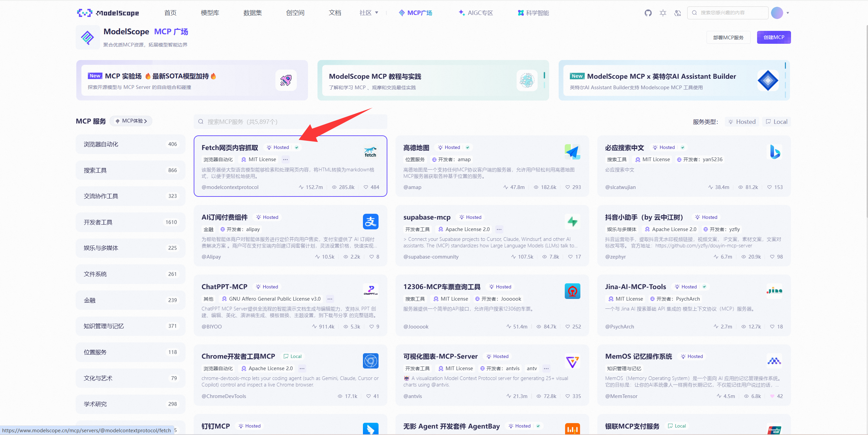The image size is (868, 435).
Task: Click the MCP 广场 diamond logo icon
Action: pos(88,37)
